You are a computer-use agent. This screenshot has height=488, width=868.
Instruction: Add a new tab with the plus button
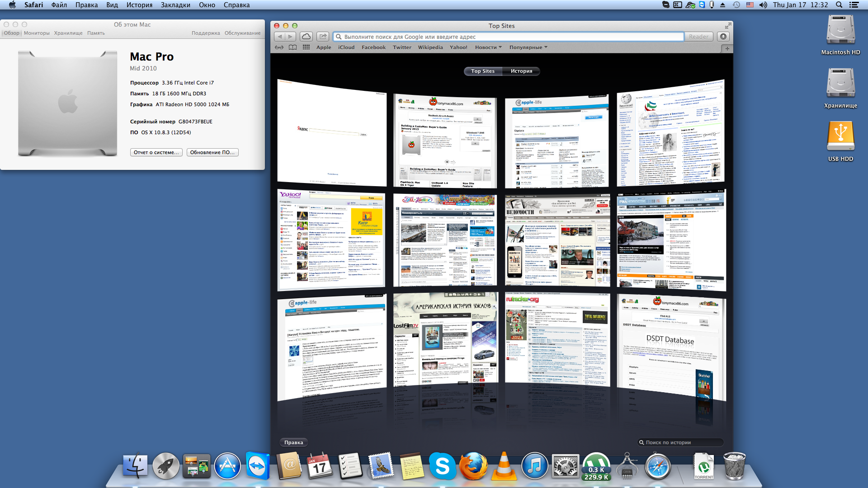(727, 48)
